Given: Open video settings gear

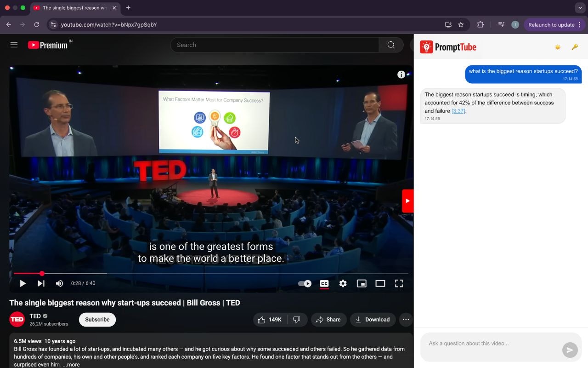Looking at the screenshot, I should (x=343, y=283).
